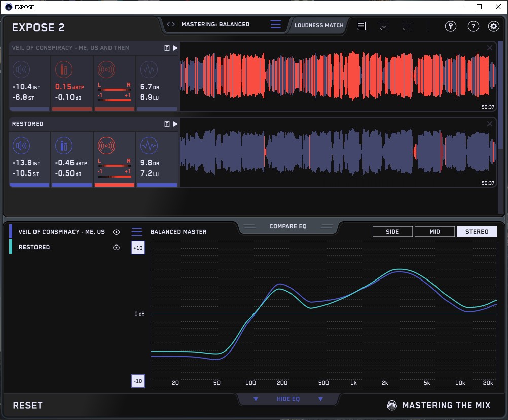Click the license key icon
This screenshot has height=420, width=508.
coord(451,26)
